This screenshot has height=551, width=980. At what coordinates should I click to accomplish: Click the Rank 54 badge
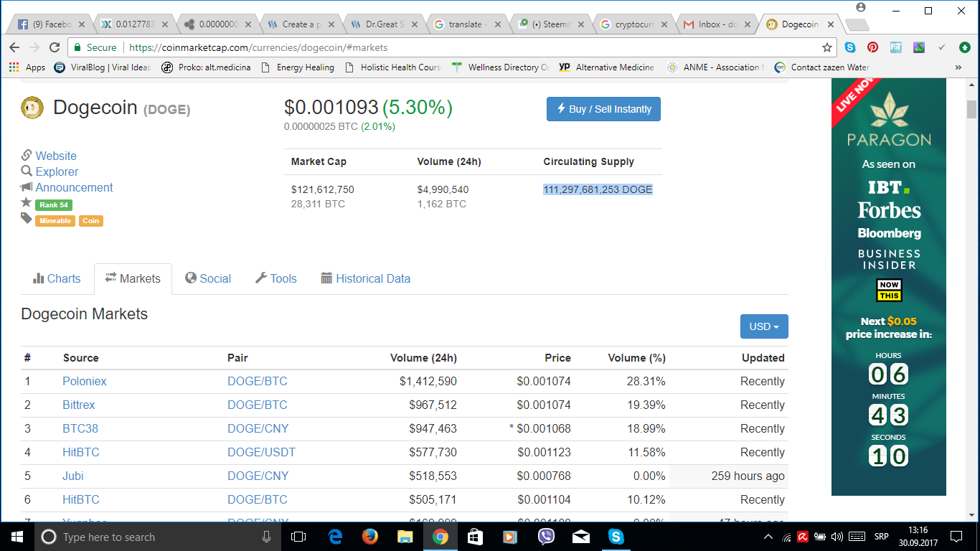(54, 204)
